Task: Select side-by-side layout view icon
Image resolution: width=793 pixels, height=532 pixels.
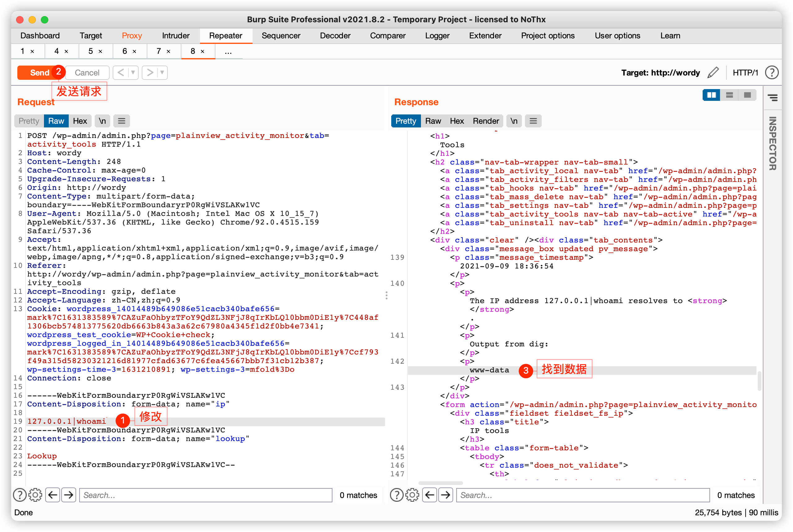Action: pyautogui.click(x=711, y=95)
